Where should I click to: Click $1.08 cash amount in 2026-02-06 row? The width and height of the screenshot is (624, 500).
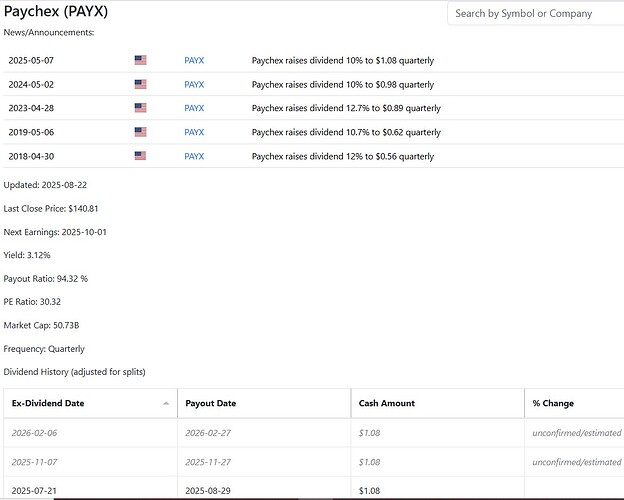369,433
